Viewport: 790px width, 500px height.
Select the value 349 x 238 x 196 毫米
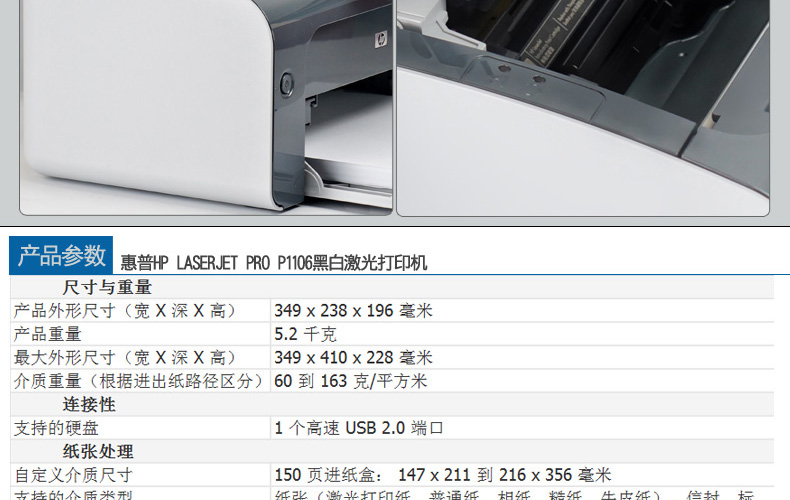(x=353, y=310)
